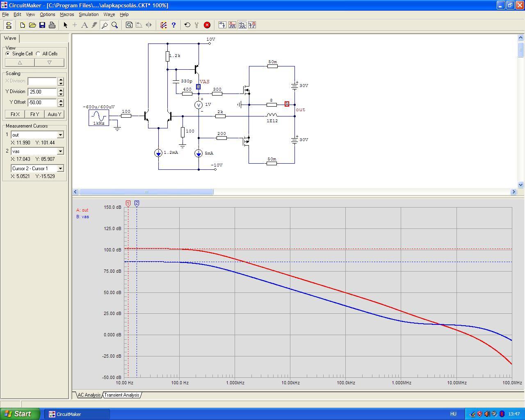This screenshot has height=420, width=525.
Task: Click the schematic horizontal scrollbar thumb
Action: point(146,192)
